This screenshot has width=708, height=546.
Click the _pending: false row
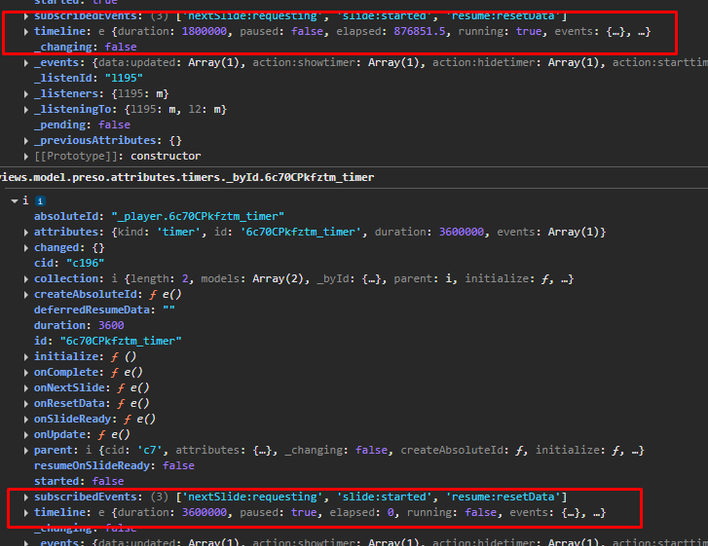coord(82,125)
